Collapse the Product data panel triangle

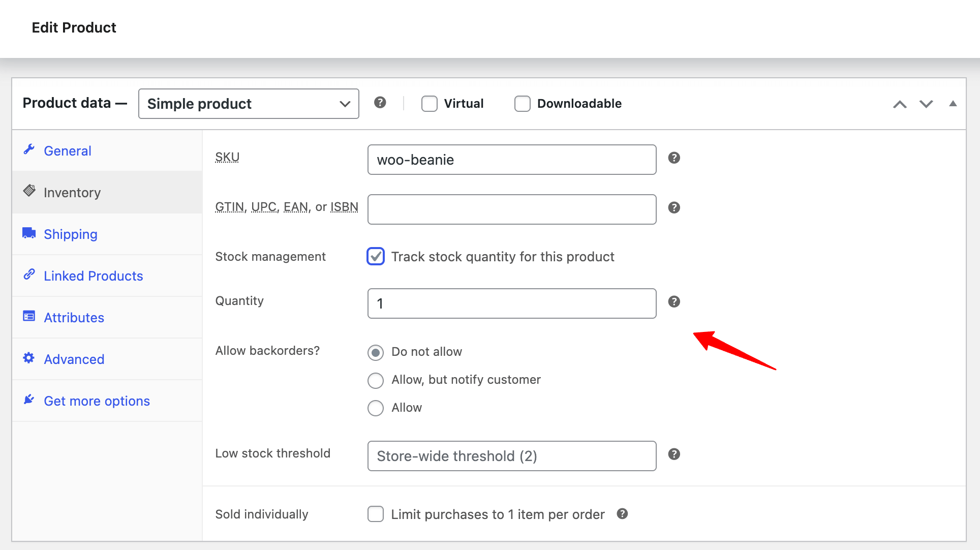coord(953,104)
